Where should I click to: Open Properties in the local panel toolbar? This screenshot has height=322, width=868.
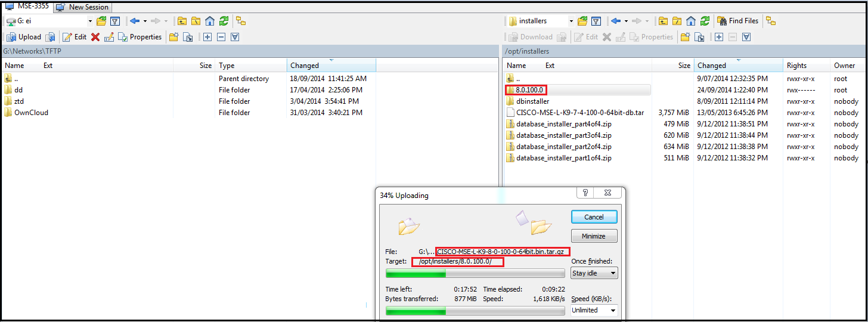(140, 37)
